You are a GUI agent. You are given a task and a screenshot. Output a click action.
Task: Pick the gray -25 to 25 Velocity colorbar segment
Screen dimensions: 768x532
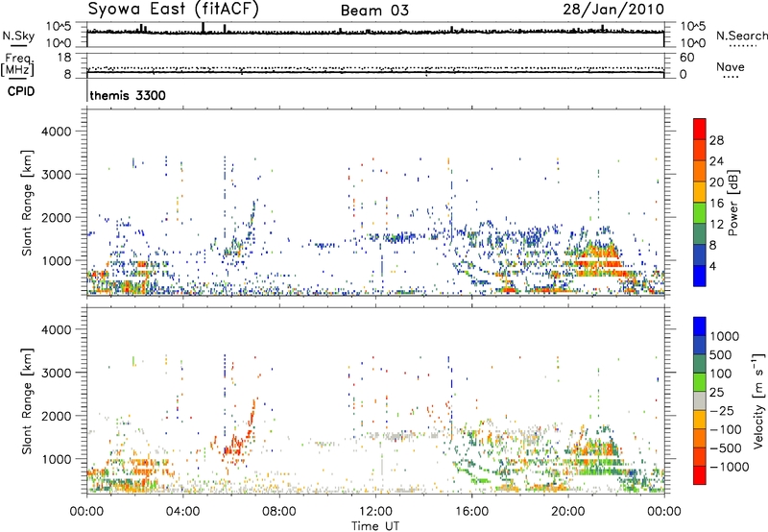tap(700, 400)
